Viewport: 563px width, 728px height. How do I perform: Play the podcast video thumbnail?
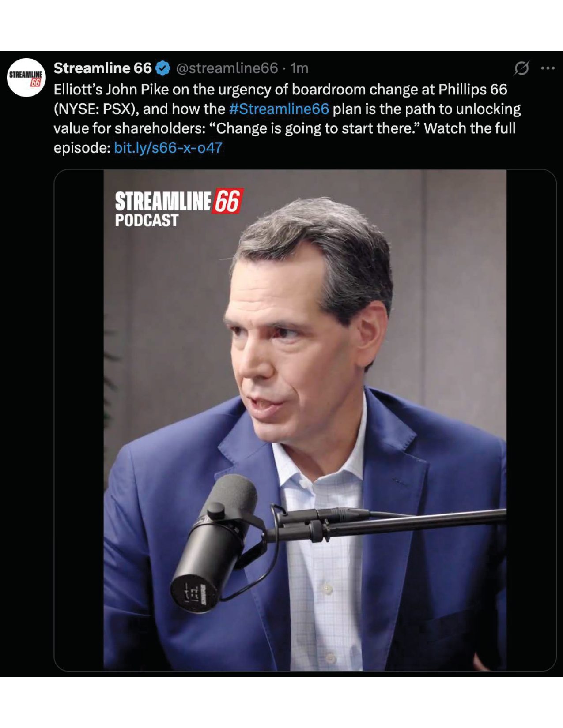[305, 420]
